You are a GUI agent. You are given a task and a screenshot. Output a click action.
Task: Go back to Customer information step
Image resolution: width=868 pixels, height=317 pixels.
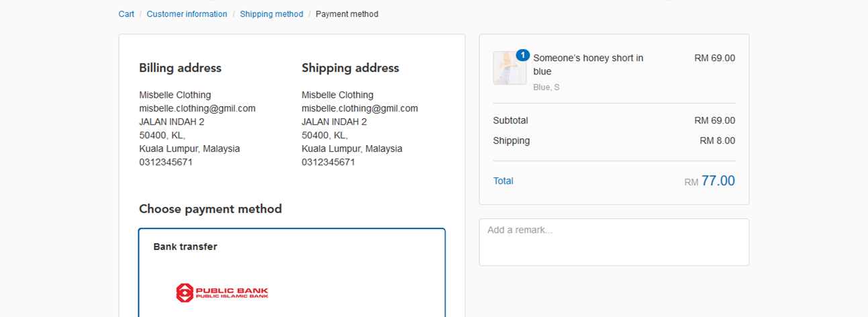tap(187, 14)
